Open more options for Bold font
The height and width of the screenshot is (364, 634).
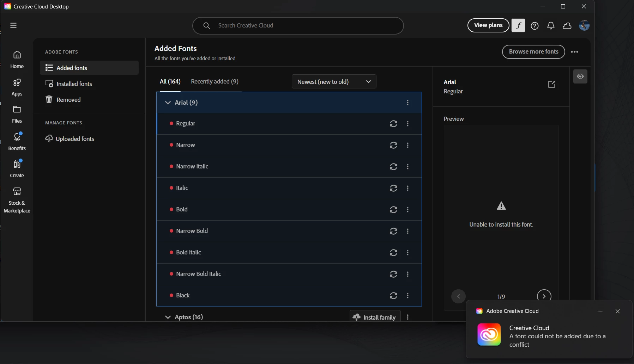(407, 210)
